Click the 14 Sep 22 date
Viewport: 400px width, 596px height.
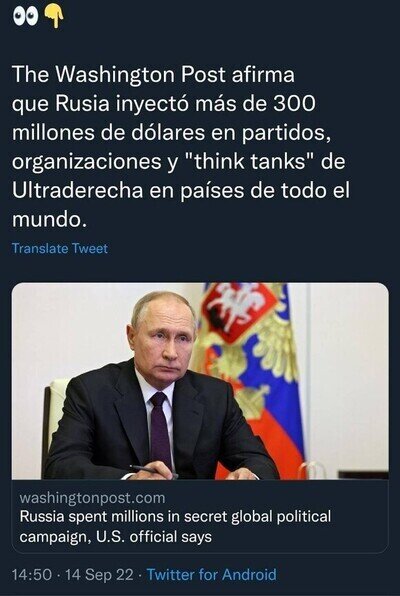99,574
